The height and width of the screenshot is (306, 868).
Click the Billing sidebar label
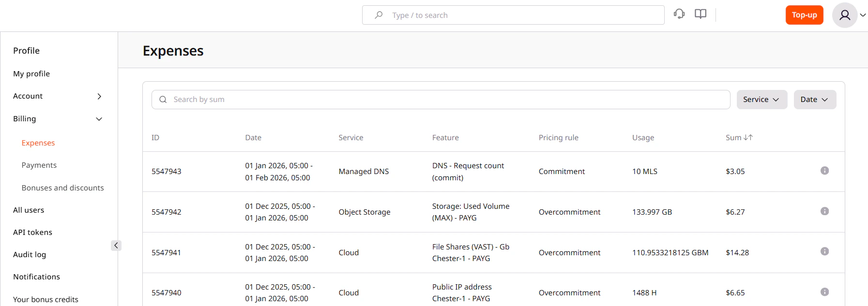click(x=24, y=118)
